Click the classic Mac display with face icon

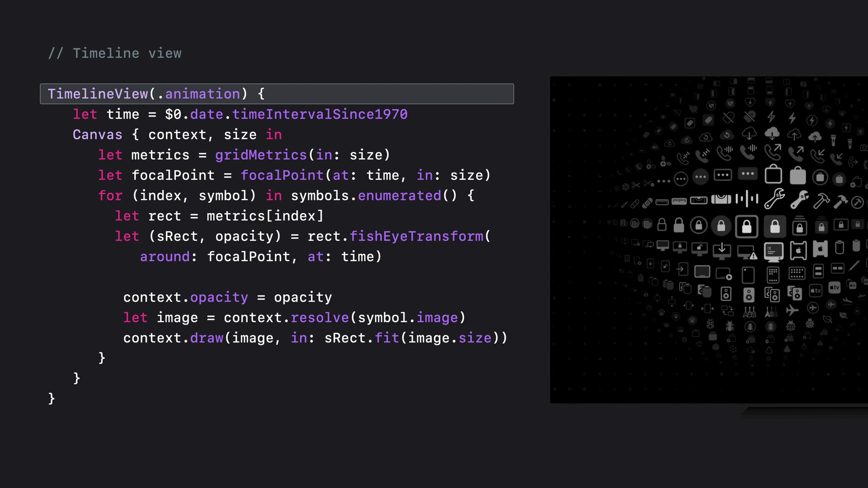[774, 251]
